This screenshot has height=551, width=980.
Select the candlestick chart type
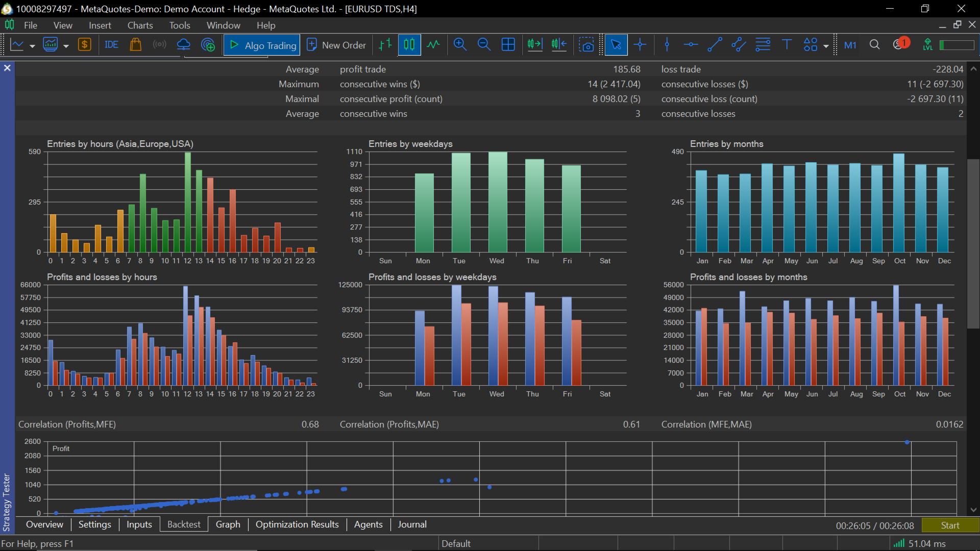tap(409, 45)
